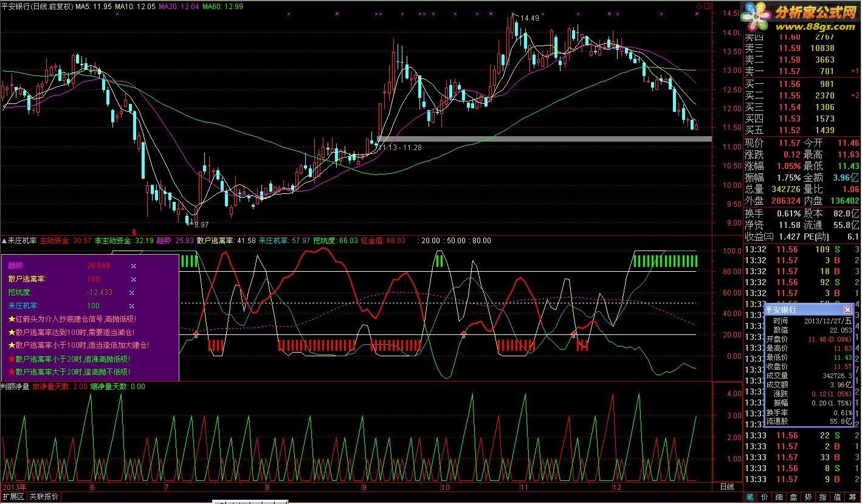Click the 13:32 11.56 109 S tick row
Screen dimensions: 862x504
pos(802,249)
